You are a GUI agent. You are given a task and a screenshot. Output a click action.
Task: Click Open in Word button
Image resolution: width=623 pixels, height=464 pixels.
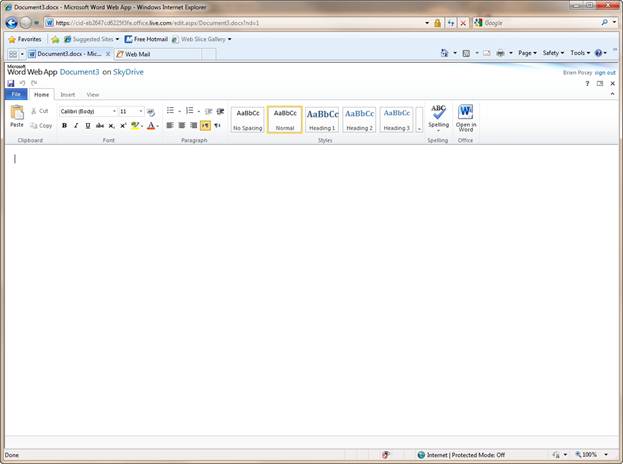pyautogui.click(x=466, y=118)
